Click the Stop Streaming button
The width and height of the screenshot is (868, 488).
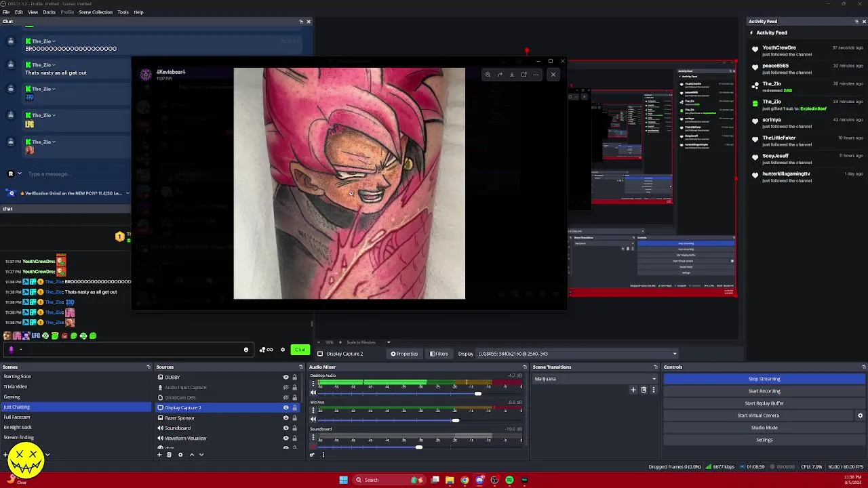point(764,379)
